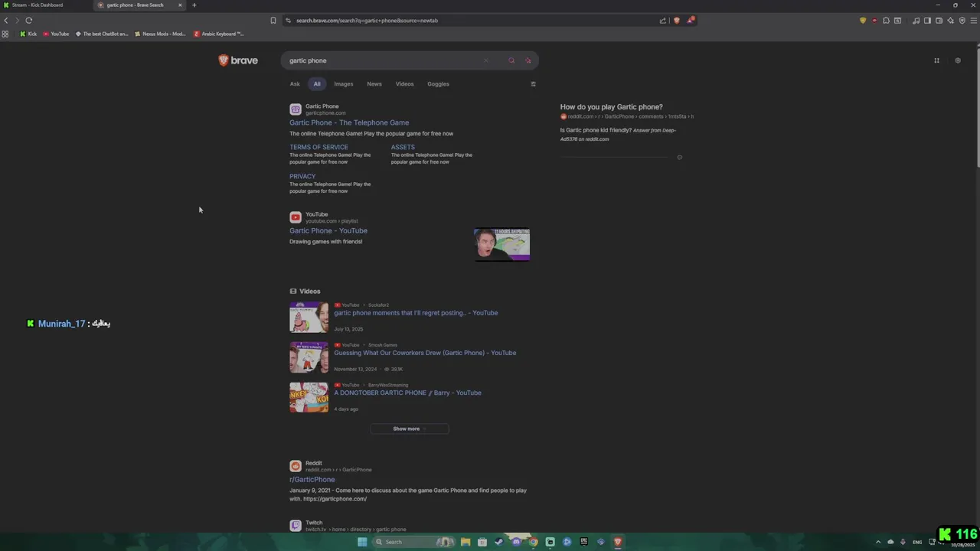Screen dimensions: 980x551
Task: Open Arabic Keyboard bookmark
Action: pos(219,34)
